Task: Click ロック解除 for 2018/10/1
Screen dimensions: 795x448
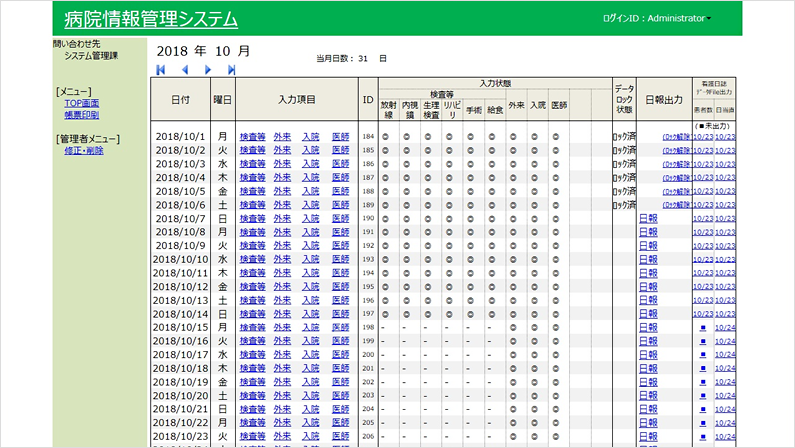Action: pyautogui.click(x=677, y=137)
